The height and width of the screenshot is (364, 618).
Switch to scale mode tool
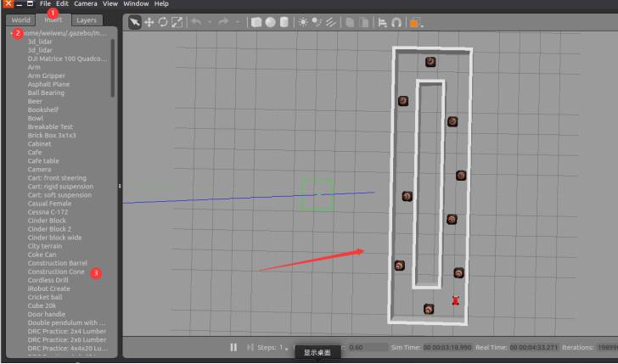point(177,22)
